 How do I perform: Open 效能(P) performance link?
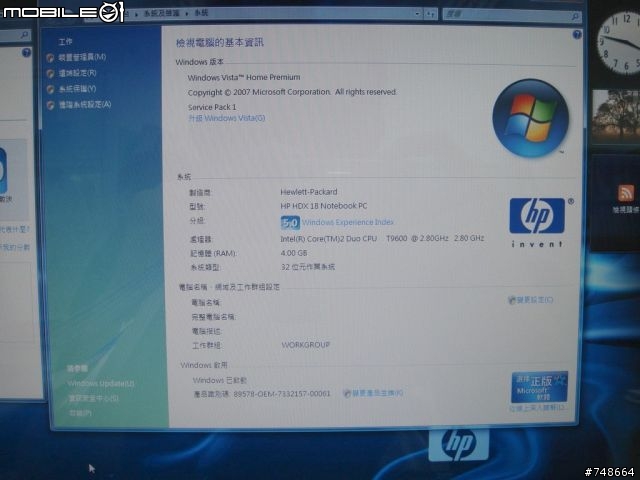(80, 413)
